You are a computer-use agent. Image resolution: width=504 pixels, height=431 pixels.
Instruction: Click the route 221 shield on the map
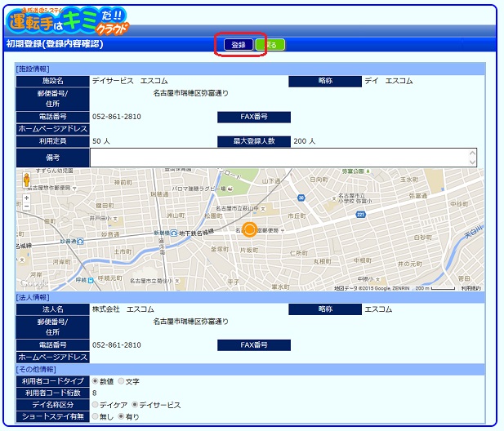tap(361, 215)
